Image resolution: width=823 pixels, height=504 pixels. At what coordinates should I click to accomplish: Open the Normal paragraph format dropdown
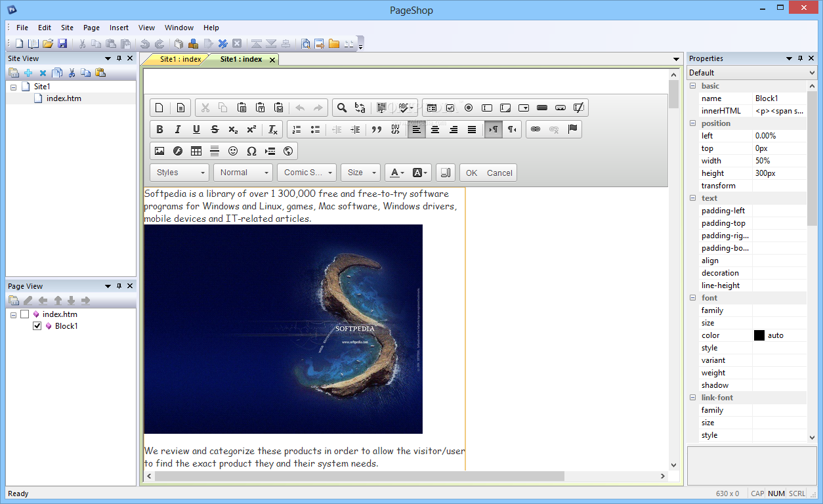pos(243,173)
